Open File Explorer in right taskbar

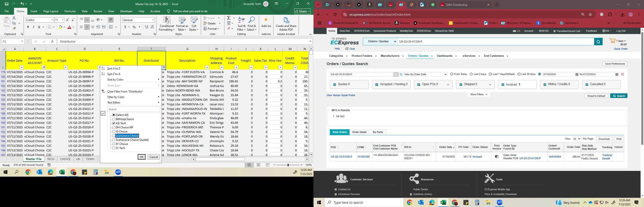click(488, 202)
